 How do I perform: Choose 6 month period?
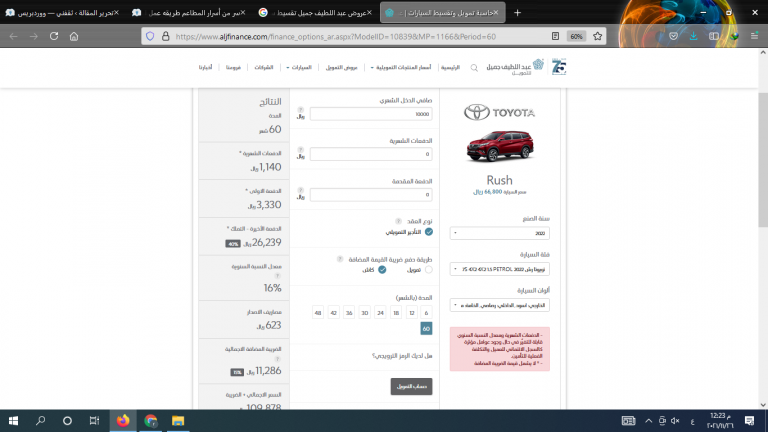pyautogui.click(x=426, y=312)
